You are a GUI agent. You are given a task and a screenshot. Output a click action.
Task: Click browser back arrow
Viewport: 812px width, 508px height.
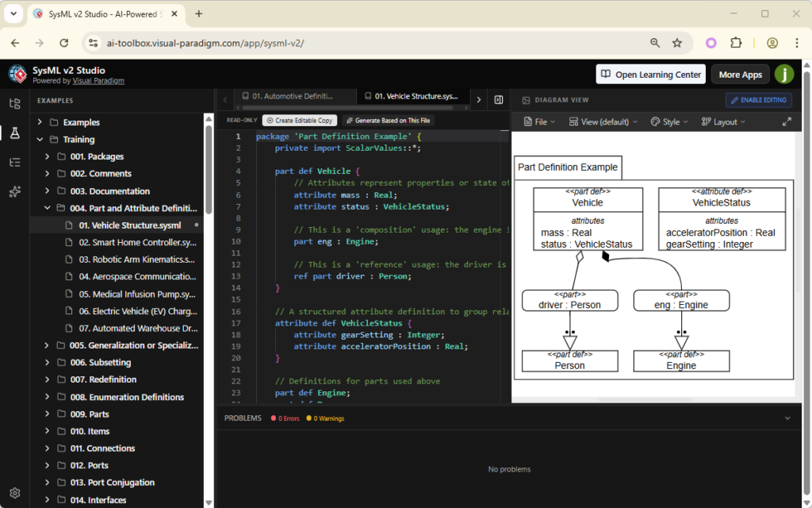[x=15, y=43]
